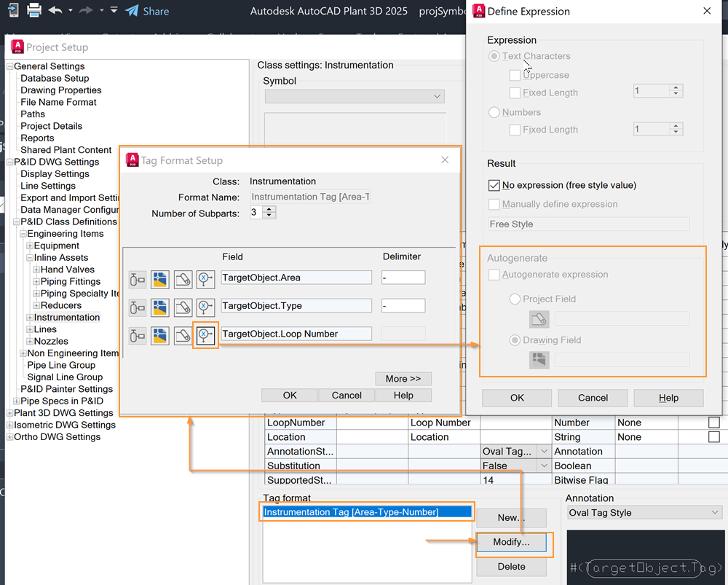Uncheck No expression (free style value)

(494, 185)
